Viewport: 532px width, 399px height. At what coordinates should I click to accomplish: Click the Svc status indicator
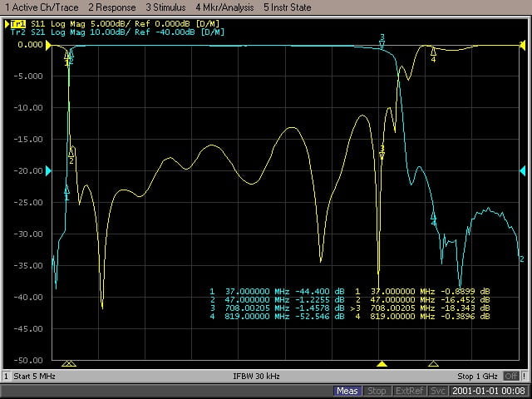pyautogui.click(x=438, y=391)
